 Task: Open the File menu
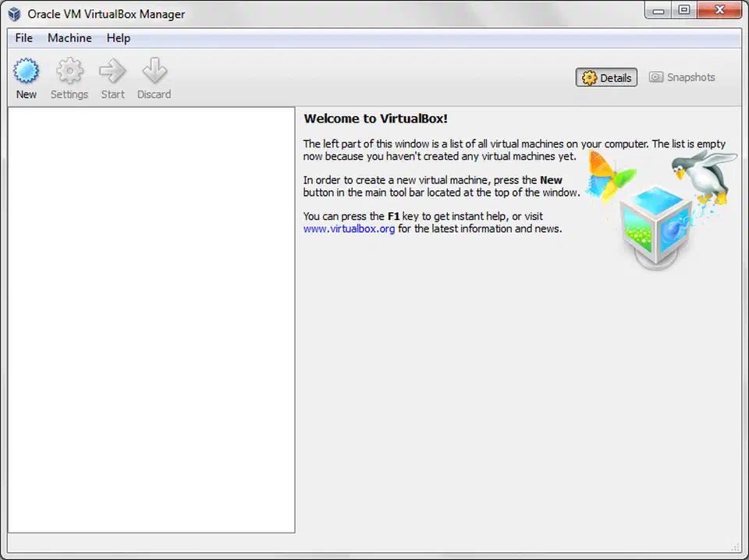tap(23, 37)
